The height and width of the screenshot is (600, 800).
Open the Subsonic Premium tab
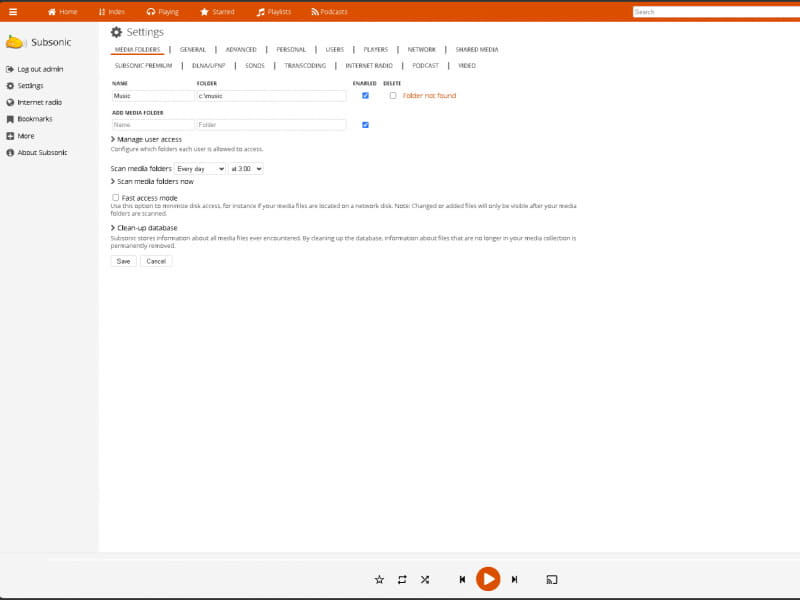[x=143, y=65]
